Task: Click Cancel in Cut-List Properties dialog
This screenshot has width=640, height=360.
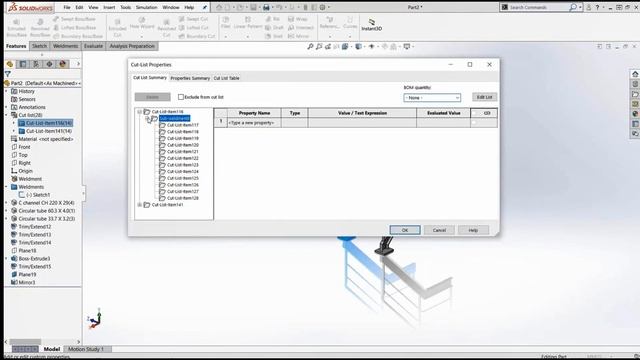Action: 439,230
